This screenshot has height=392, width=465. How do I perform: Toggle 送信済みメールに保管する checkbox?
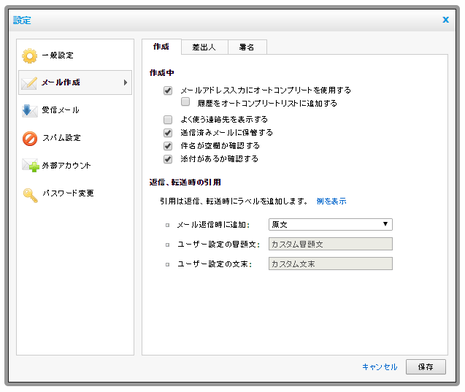point(168,133)
